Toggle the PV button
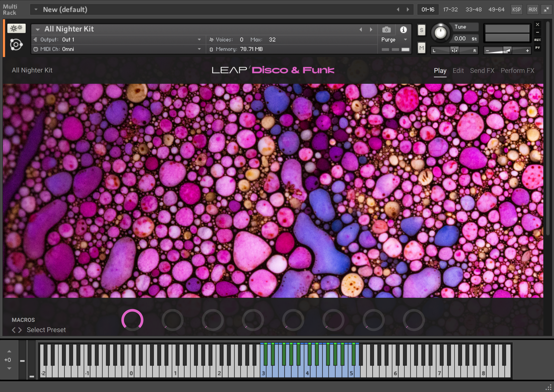 pyautogui.click(x=537, y=47)
